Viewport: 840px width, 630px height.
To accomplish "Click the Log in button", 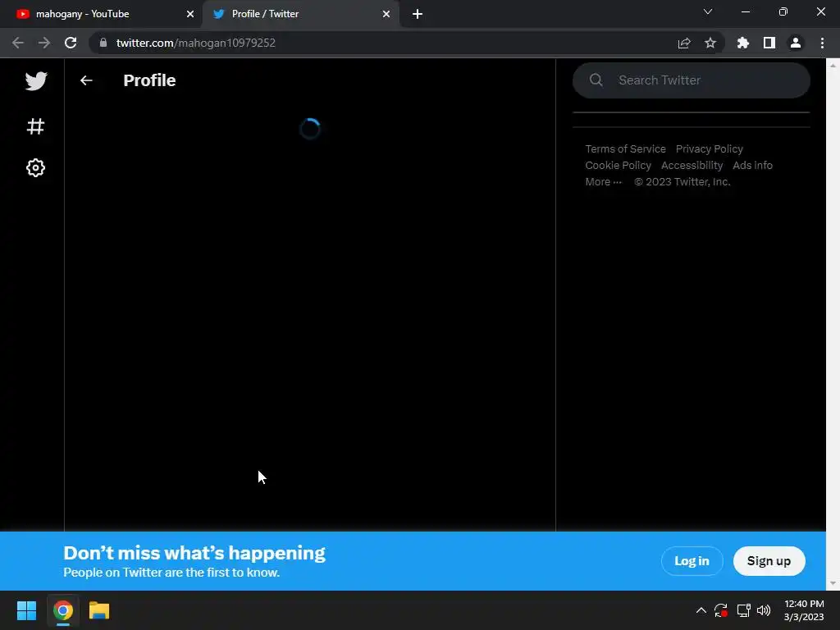I will click(692, 561).
